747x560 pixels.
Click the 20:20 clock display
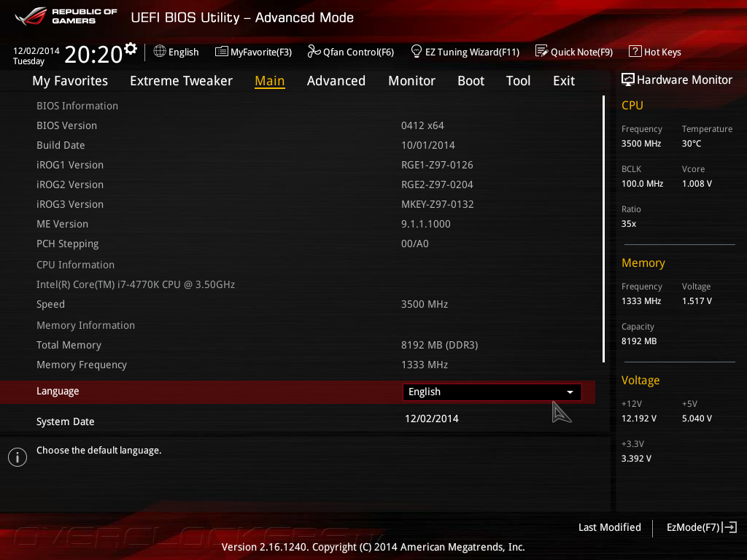[93, 54]
